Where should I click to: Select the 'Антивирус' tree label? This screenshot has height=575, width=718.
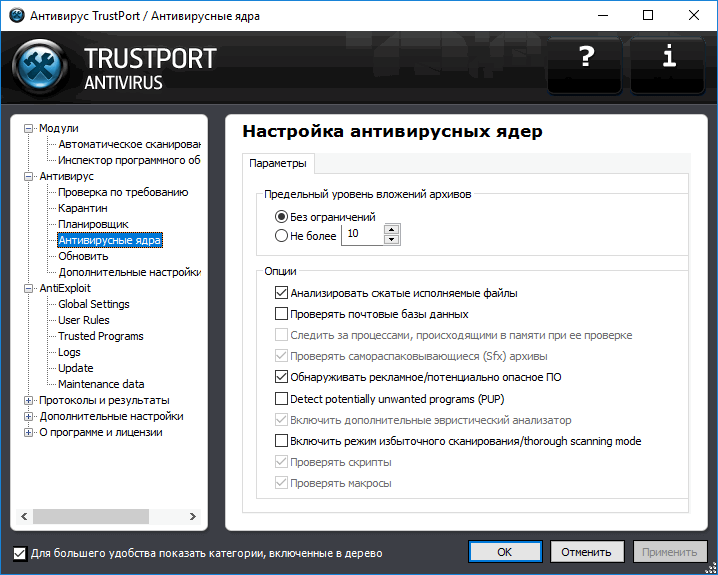(x=66, y=176)
